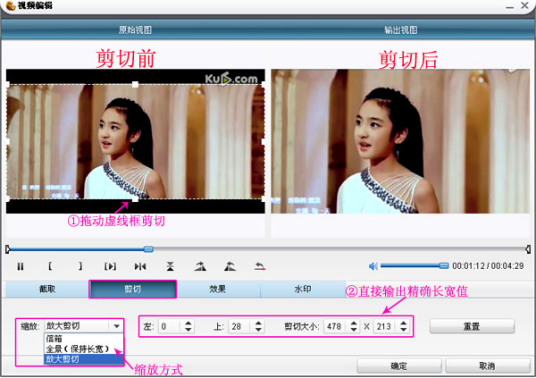
Task: Click the second rotate icon
Action: 230,266
